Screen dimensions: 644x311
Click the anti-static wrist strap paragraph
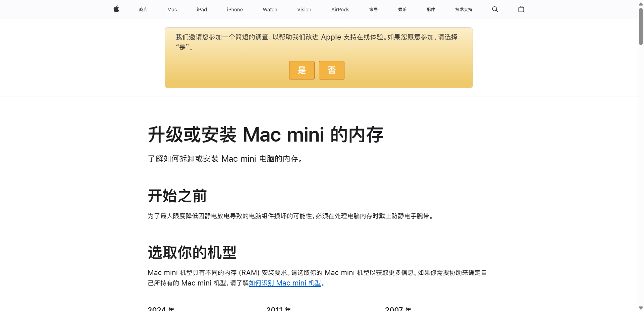[x=291, y=216]
